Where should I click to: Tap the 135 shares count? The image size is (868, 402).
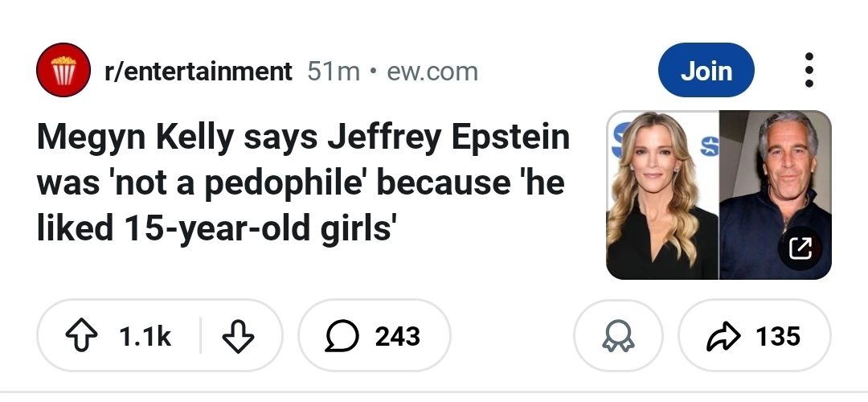pos(777,336)
